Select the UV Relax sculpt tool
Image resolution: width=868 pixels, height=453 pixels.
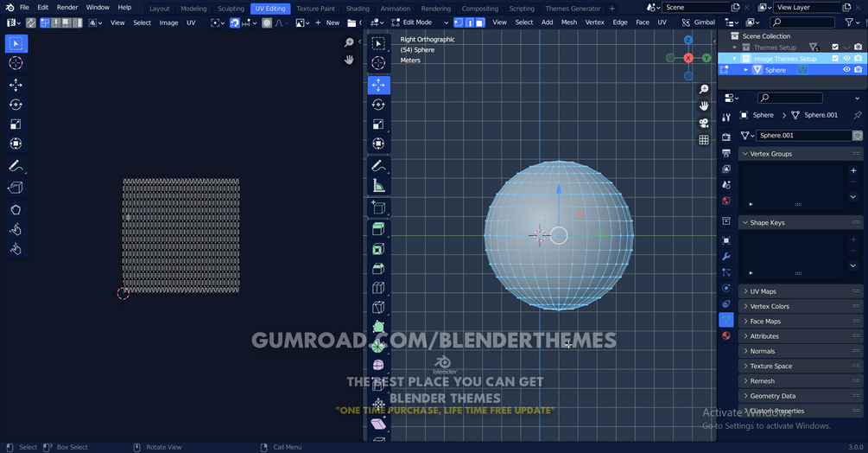click(16, 229)
